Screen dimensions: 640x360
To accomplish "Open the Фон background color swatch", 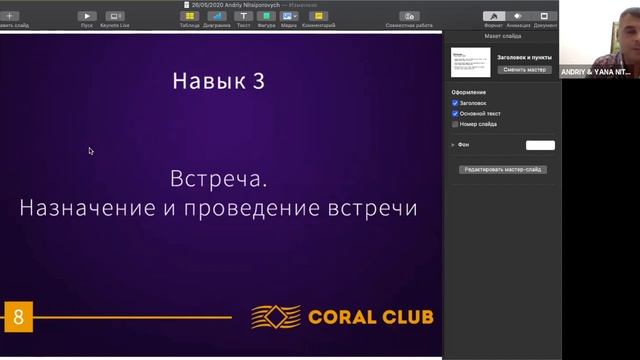I will (x=540, y=145).
